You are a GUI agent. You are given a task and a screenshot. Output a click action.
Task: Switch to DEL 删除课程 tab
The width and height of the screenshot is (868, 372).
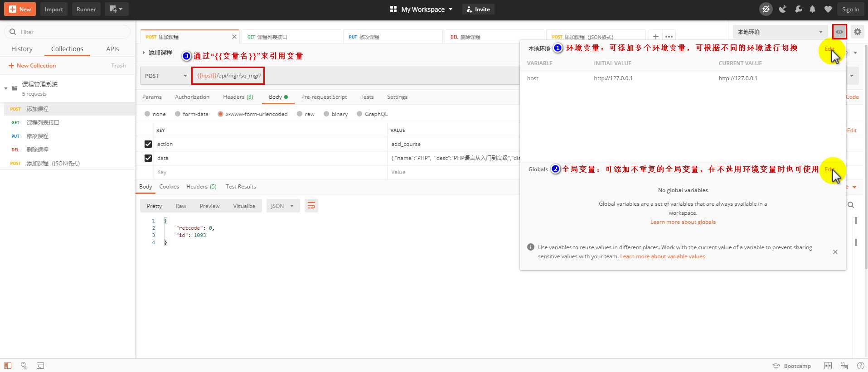[x=494, y=37]
